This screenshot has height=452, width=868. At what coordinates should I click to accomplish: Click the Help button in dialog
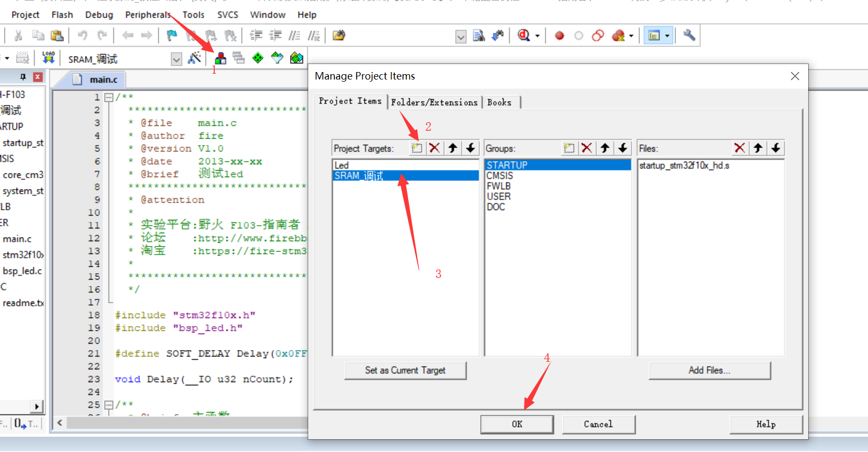tap(766, 424)
